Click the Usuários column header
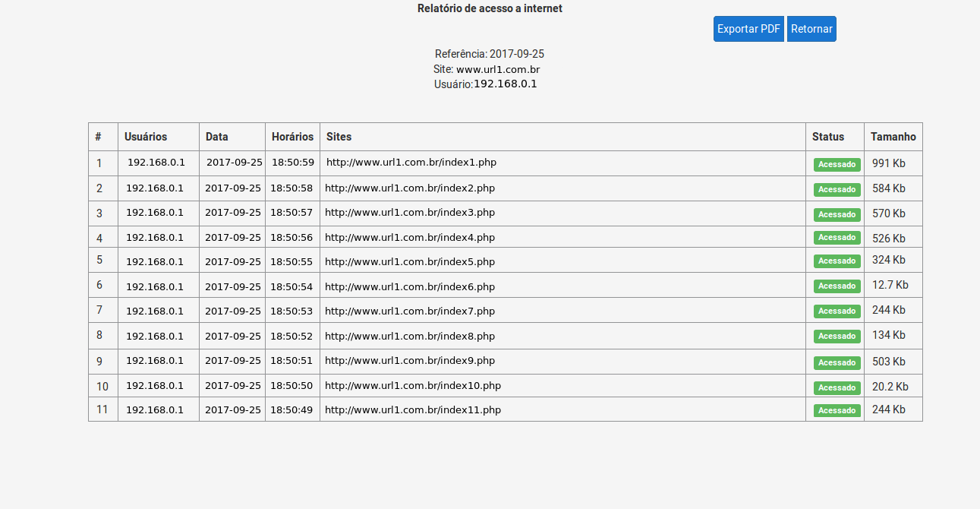The width and height of the screenshot is (980, 509). click(x=146, y=137)
